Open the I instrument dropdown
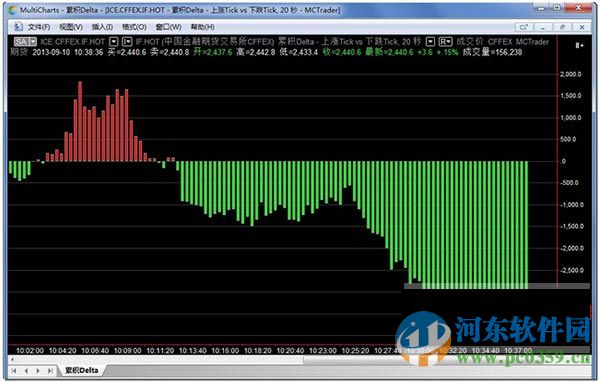 pos(127,41)
